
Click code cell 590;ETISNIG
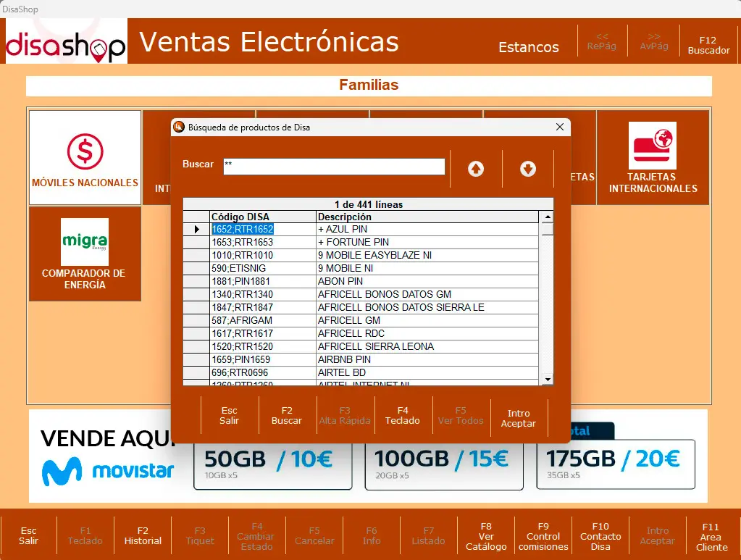pyautogui.click(x=263, y=269)
